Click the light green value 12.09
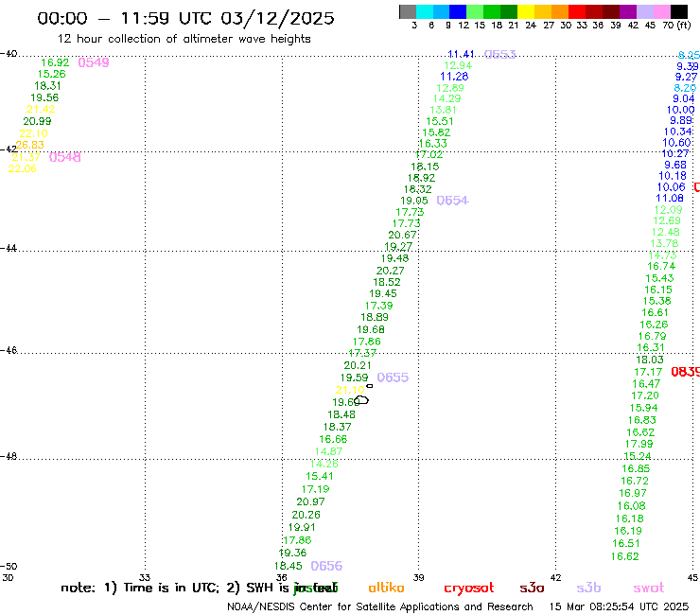Image resolution: width=700 pixels, height=615 pixels. 668,210
